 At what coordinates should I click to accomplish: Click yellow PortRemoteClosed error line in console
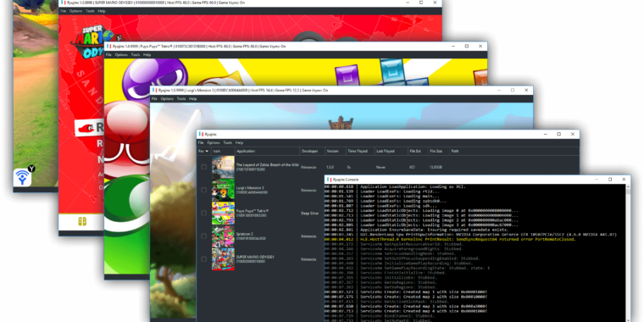[x=450, y=239]
